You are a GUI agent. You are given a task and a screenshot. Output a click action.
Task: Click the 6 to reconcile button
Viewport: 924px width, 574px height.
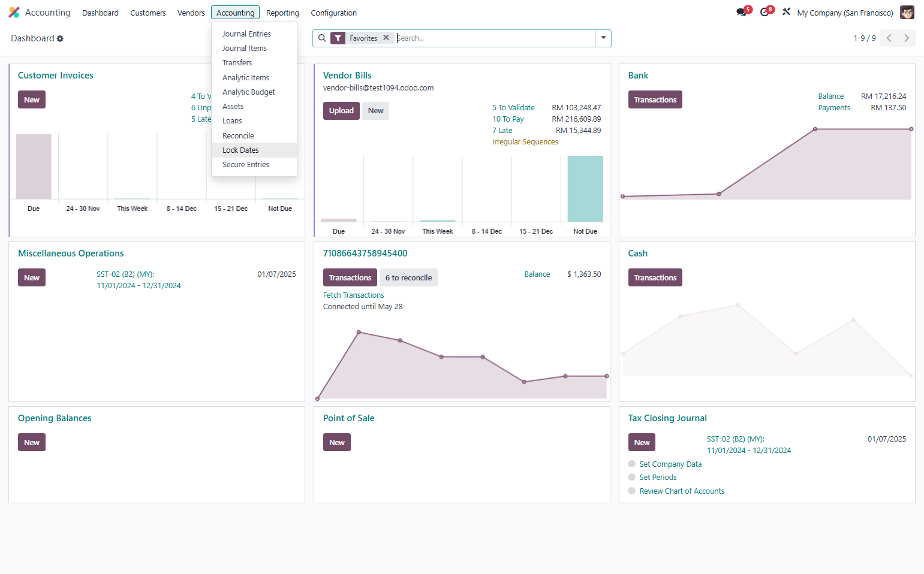(408, 278)
